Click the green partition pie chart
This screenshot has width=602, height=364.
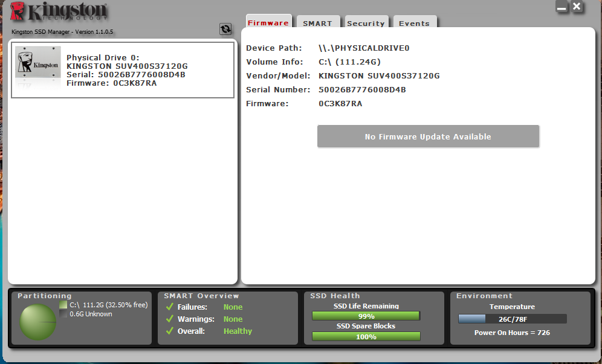(37, 322)
